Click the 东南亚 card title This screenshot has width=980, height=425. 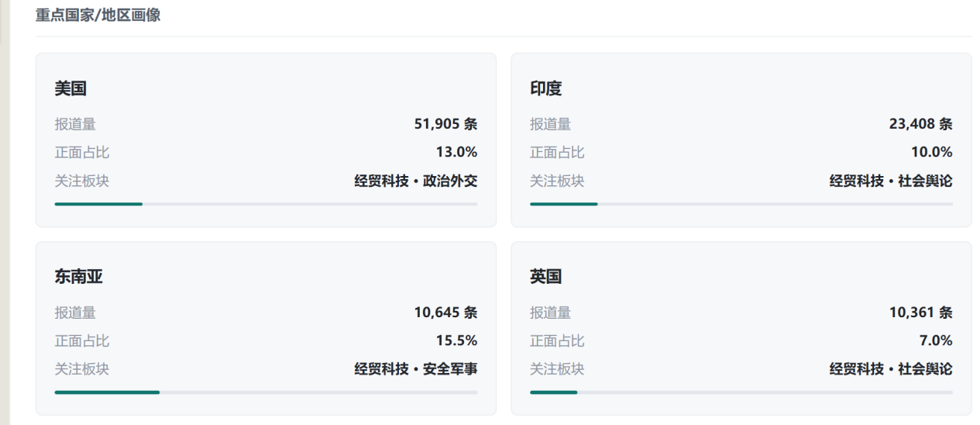coord(78,277)
